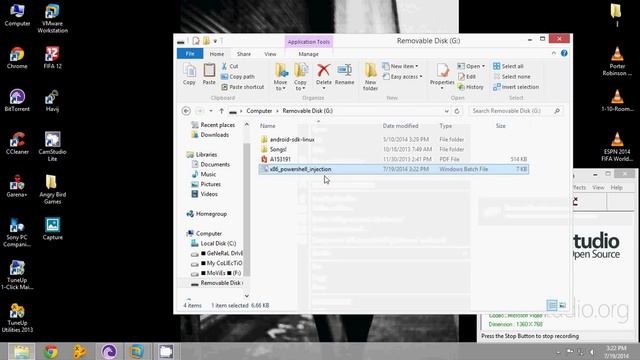Open recent locations dropdown arrow
Image resolution: width=640 pixels, height=360 pixels.
tap(211, 111)
